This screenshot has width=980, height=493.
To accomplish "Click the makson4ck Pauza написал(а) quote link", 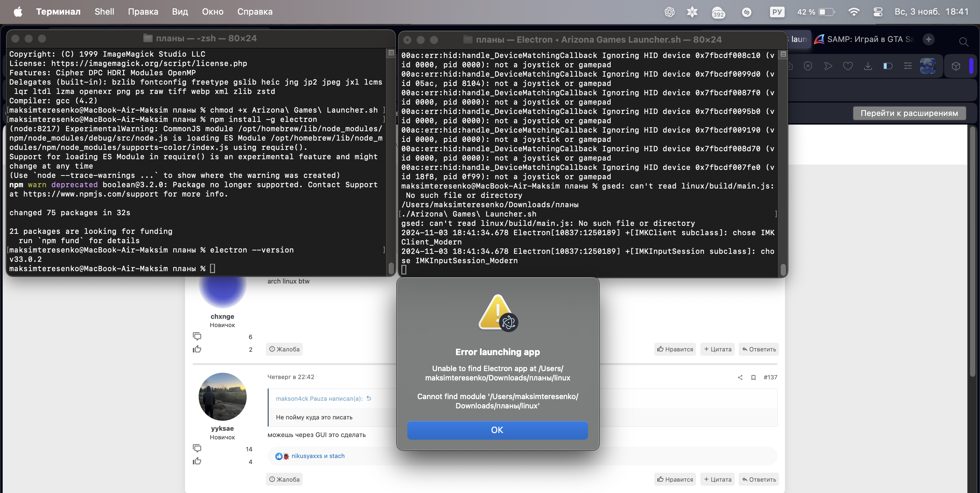I will tap(319, 398).
